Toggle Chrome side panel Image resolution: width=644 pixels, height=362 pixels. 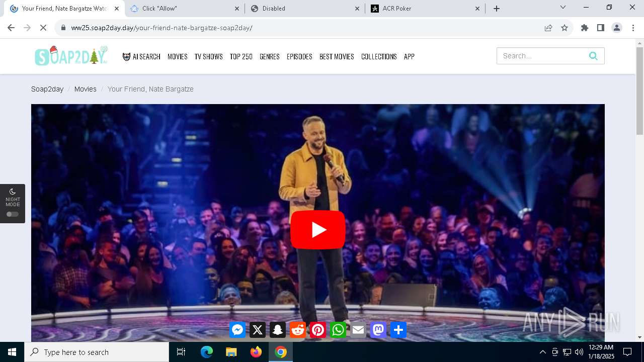tap(601, 28)
